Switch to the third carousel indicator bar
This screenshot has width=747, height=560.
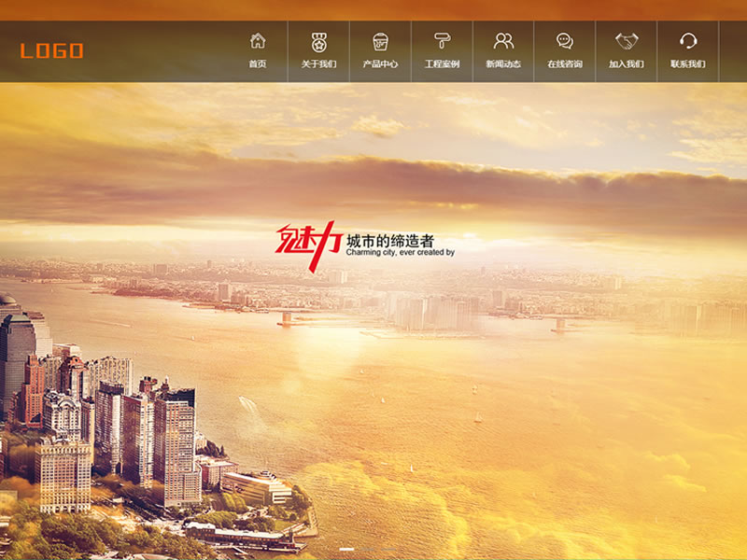tap(388, 549)
